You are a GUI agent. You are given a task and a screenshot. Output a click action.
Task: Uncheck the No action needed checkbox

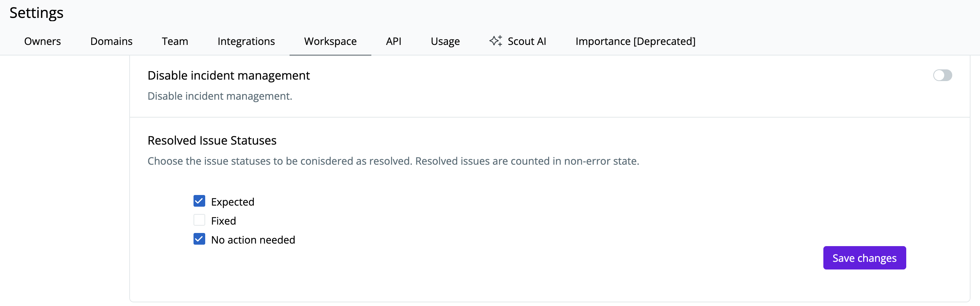coord(199,239)
